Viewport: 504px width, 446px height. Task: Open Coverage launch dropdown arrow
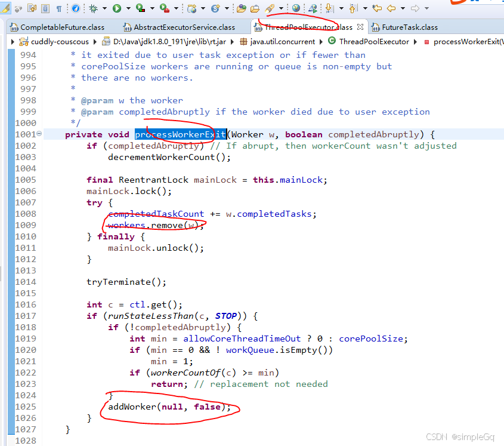tap(152, 8)
